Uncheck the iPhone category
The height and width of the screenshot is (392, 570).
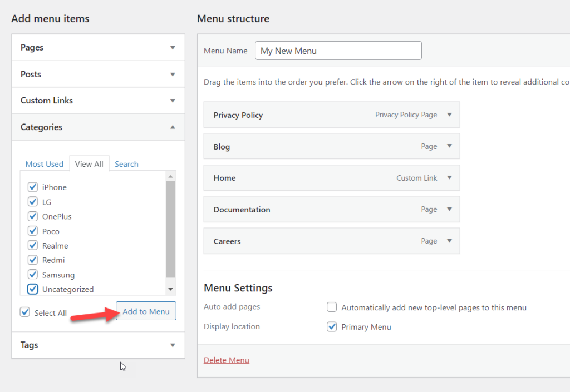coord(33,187)
